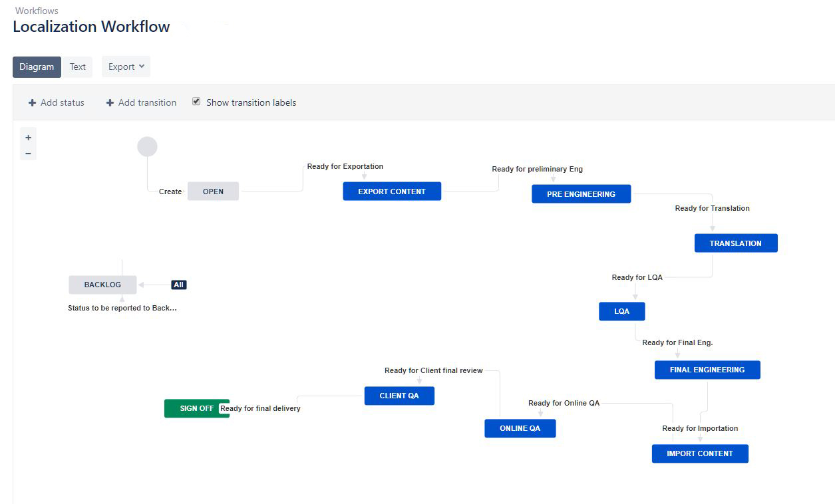The height and width of the screenshot is (504, 835).
Task: Click the plus icon beside Add status
Action: [32, 102]
